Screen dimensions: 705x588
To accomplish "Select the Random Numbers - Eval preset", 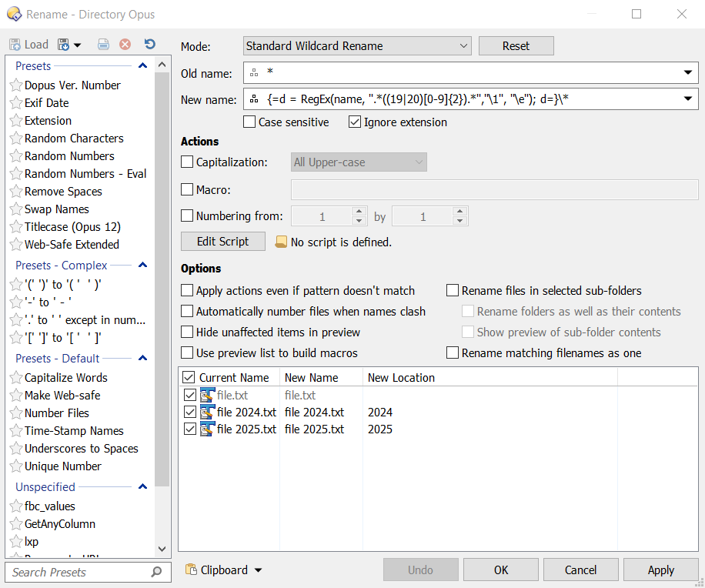I will (x=85, y=173).
